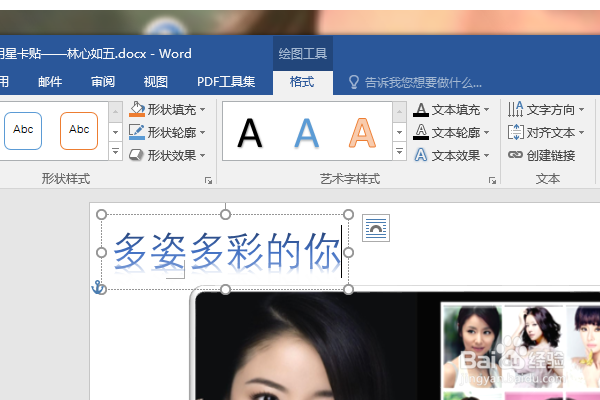The image size is (600, 400).
Task: Click the 形状填充 button label
Action: click(172, 110)
